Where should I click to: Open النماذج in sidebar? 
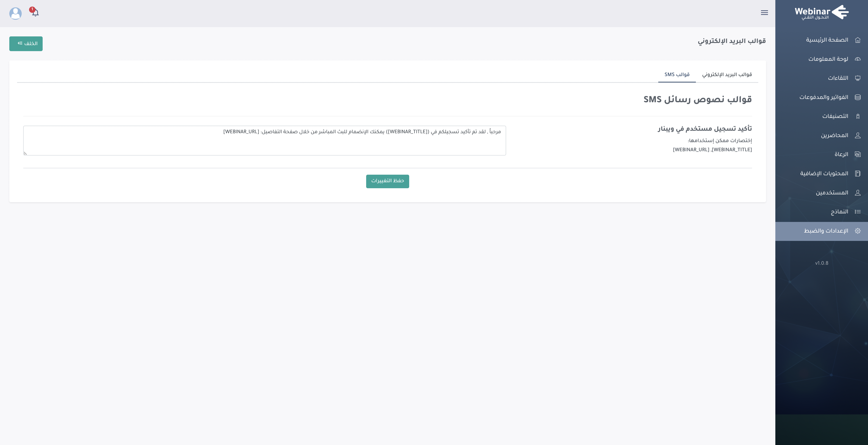(x=821, y=212)
